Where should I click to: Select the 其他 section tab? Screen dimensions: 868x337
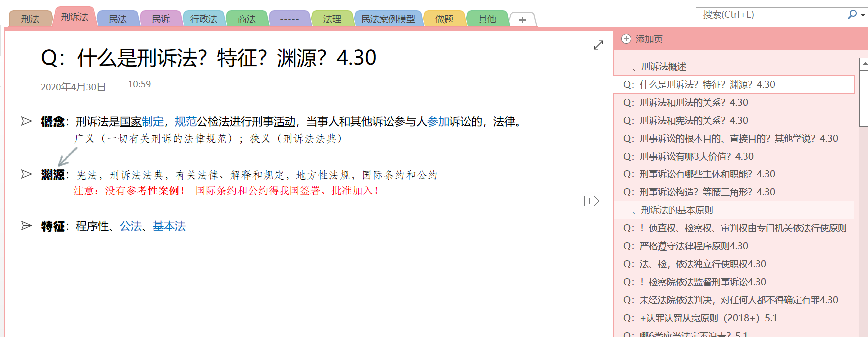click(487, 19)
